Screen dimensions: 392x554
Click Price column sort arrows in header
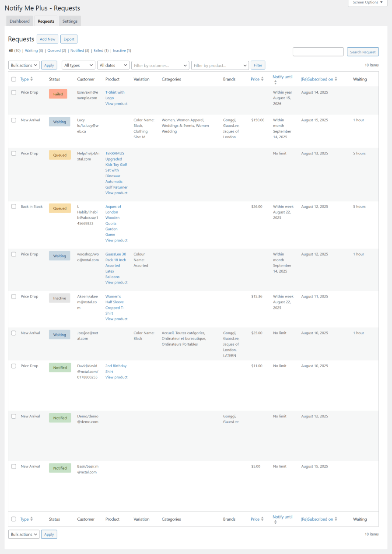(262, 79)
